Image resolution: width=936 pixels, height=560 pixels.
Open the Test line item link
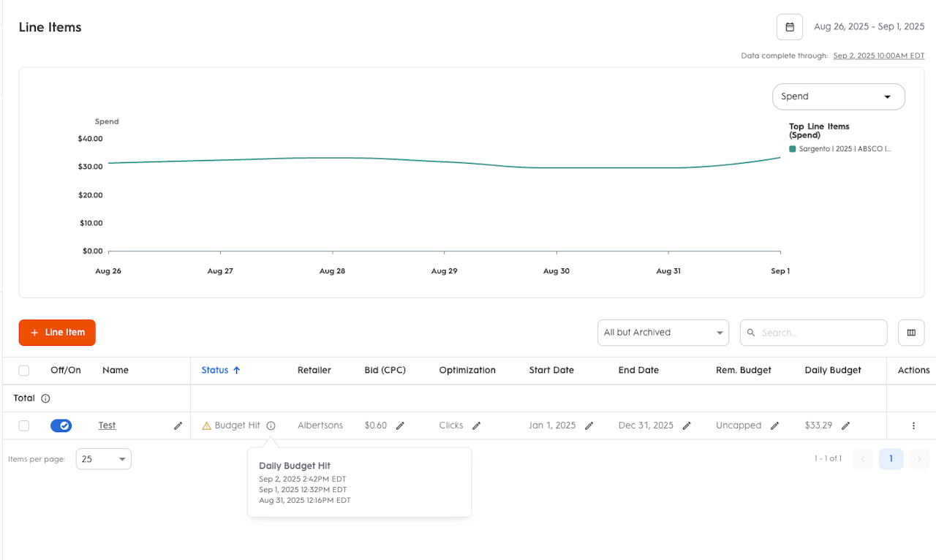[x=107, y=425]
